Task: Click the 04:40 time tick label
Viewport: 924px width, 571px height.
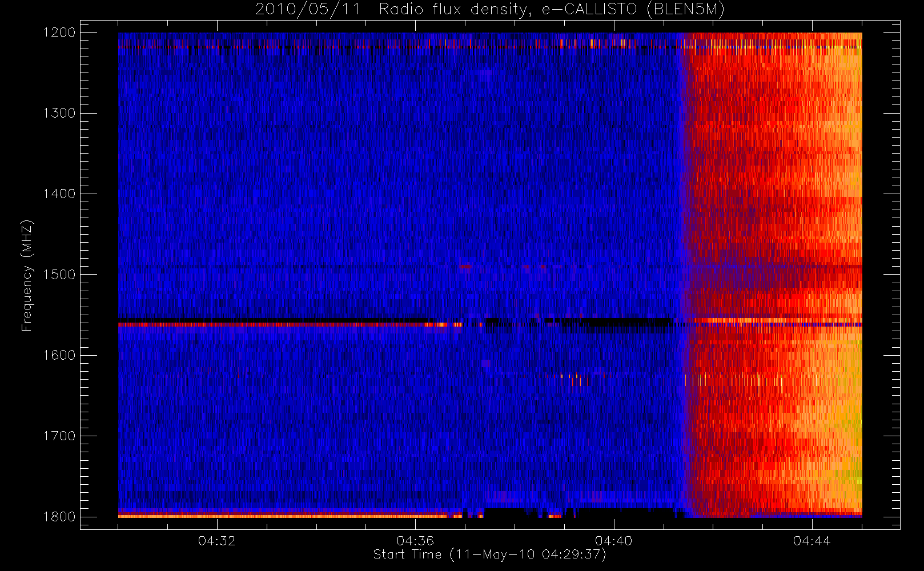Action: click(x=614, y=541)
